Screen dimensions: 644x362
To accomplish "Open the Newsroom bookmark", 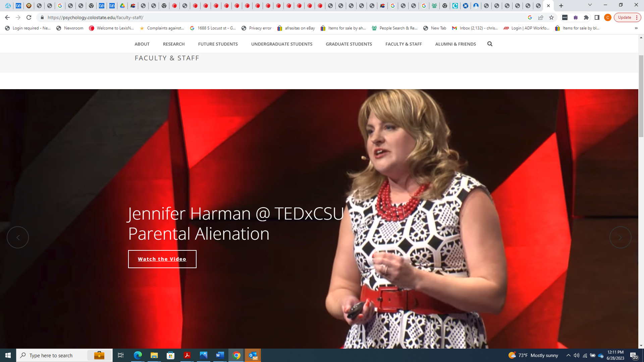I will coord(70,28).
